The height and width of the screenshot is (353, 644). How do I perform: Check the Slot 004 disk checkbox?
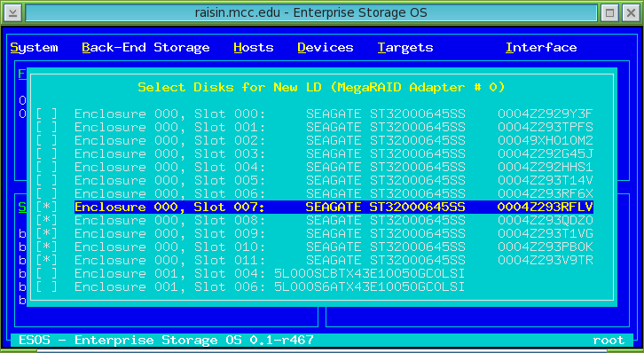pyautogui.click(x=46, y=167)
